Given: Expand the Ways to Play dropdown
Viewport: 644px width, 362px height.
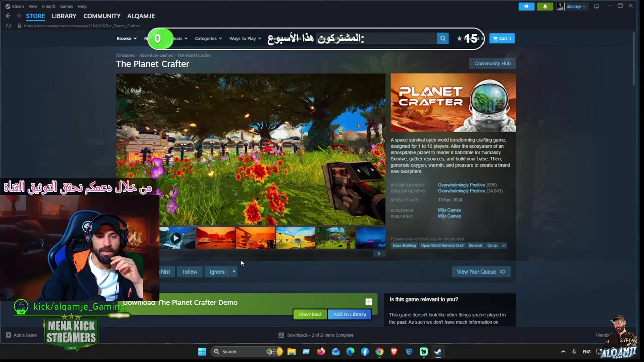Looking at the screenshot, I should click(246, 38).
